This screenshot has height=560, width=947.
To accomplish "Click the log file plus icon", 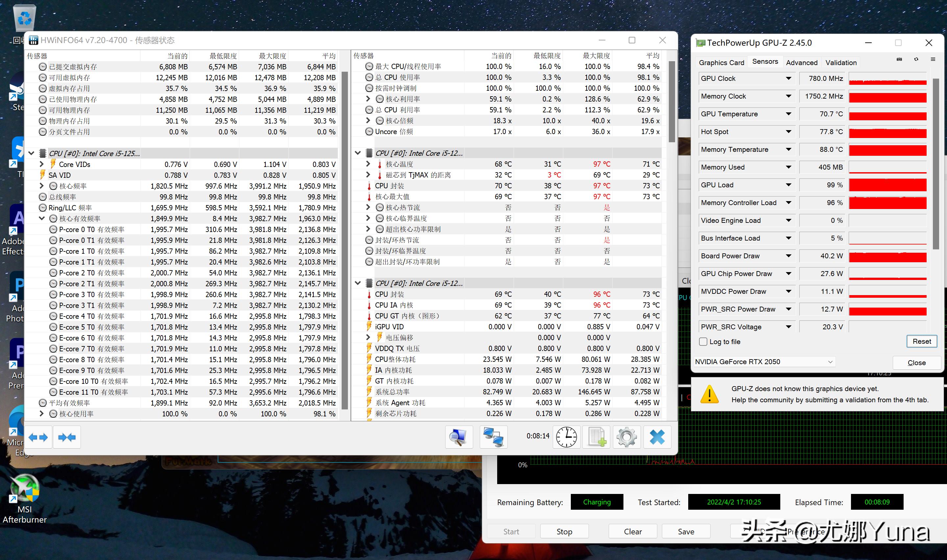I will click(x=597, y=437).
